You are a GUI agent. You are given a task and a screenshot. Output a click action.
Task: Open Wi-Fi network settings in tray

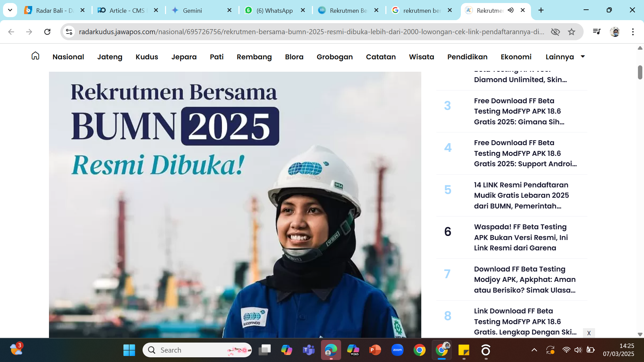tap(566, 350)
